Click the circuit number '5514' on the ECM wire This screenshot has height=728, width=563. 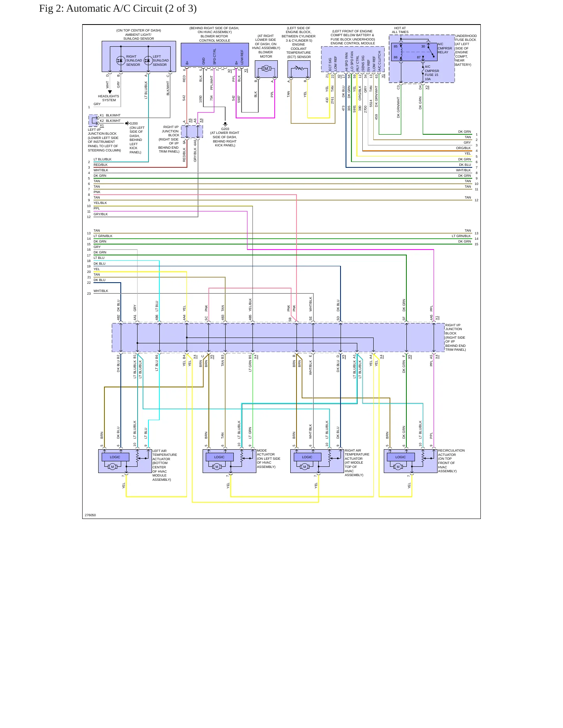pos(371,104)
